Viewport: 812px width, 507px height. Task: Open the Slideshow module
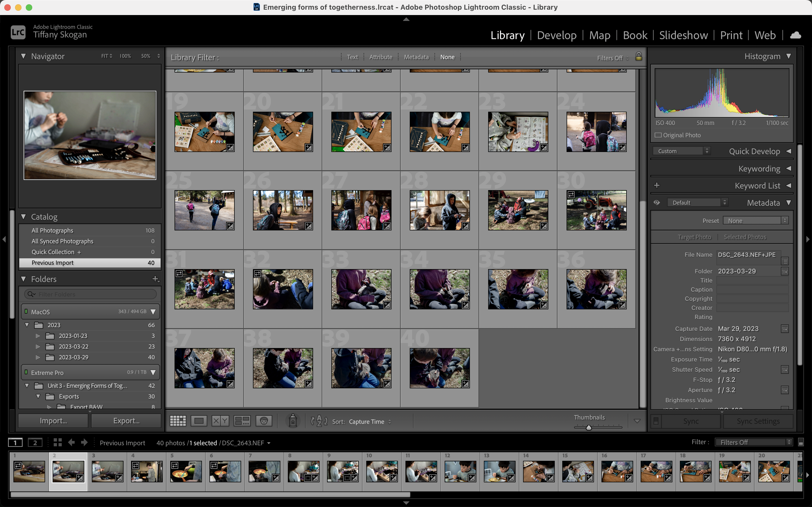point(683,35)
